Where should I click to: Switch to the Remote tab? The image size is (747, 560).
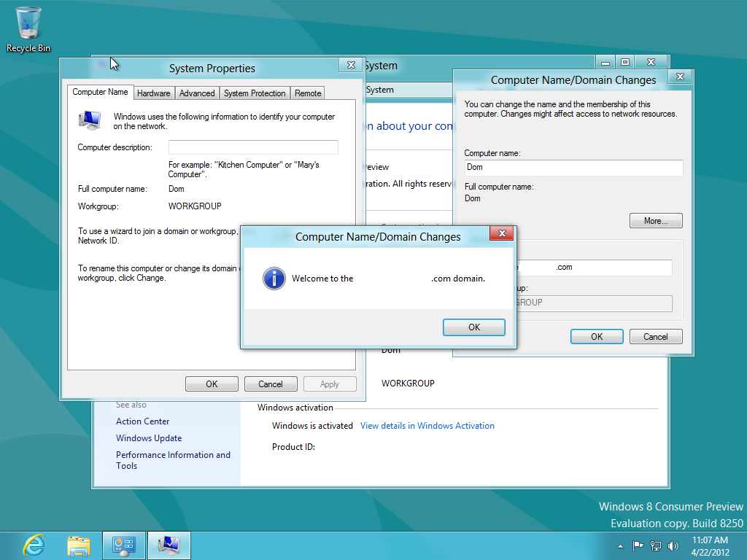[308, 93]
